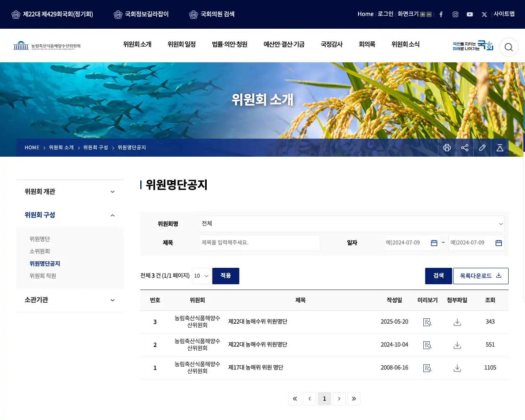Screen dimensions: 525x420
Task: Download attachment for 2025-05-20 row
Action: click(457, 322)
